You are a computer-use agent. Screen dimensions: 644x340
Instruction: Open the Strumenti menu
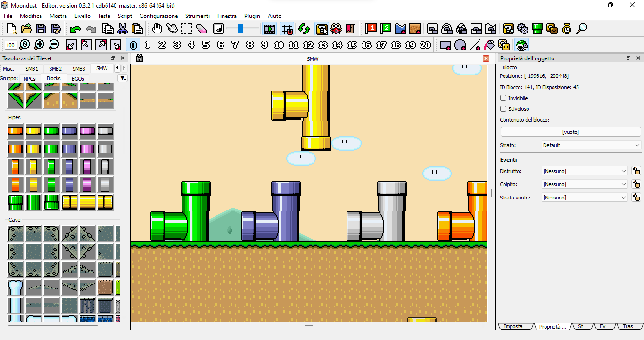coord(198,16)
